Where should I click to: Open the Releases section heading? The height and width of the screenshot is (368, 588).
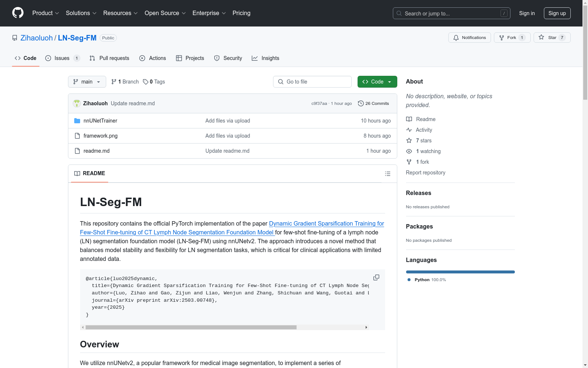(419, 193)
